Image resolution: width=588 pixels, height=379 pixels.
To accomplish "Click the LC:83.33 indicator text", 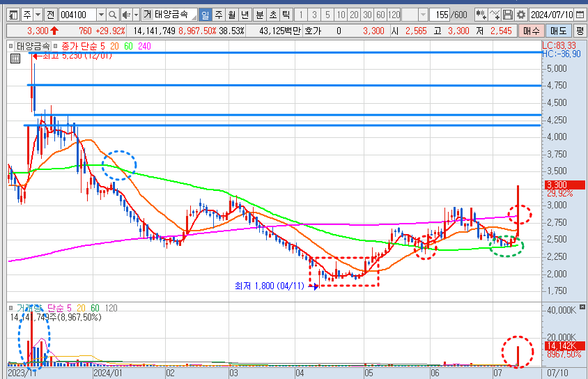I will [x=559, y=45].
